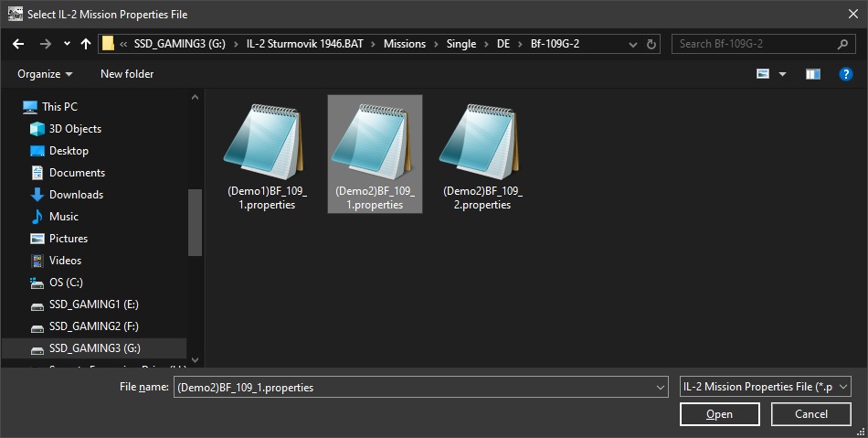Click the search magnifier icon
This screenshot has height=438, width=868.
tap(842, 44)
